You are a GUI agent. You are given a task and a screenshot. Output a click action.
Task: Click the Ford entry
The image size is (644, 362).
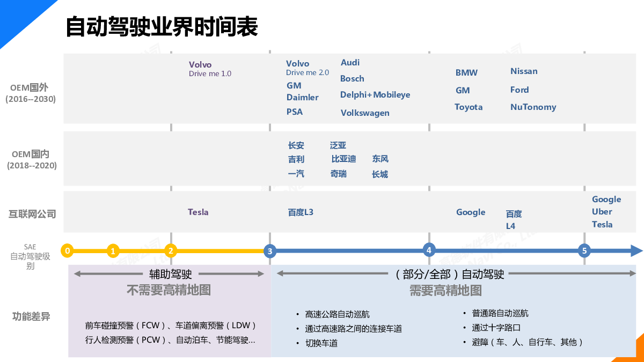click(519, 90)
